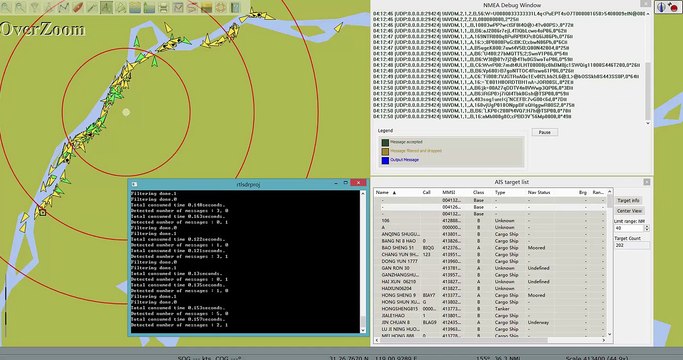The image size is (683, 360).
Task: Select the BAO SHENG 51 target row
Action: 490,248
